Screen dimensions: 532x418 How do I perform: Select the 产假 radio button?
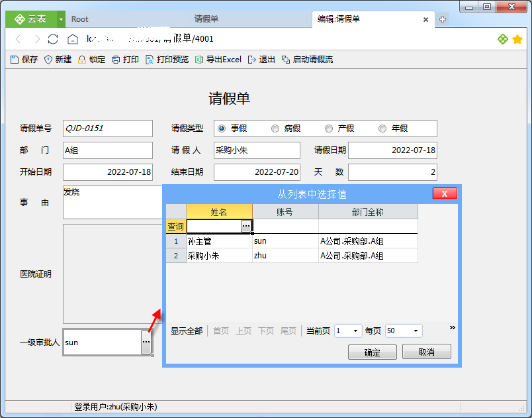tap(329, 129)
